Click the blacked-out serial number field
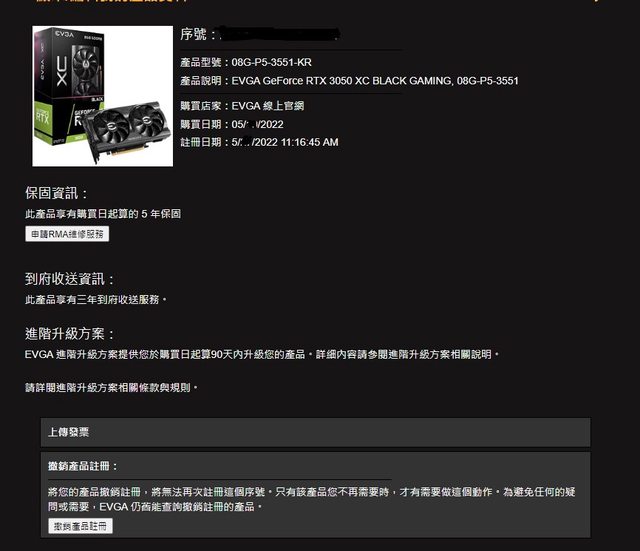Image resolution: width=640 pixels, height=551 pixels. click(x=280, y=34)
